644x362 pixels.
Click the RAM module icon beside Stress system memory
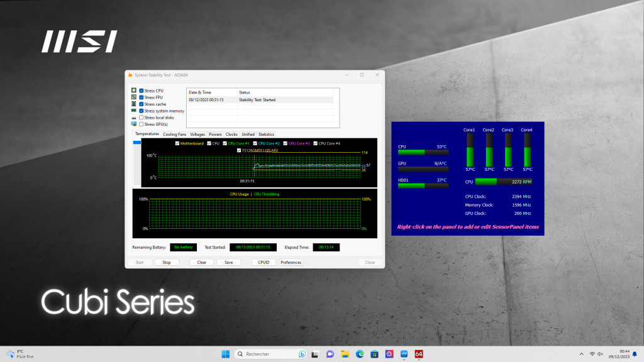(x=134, y=111)
